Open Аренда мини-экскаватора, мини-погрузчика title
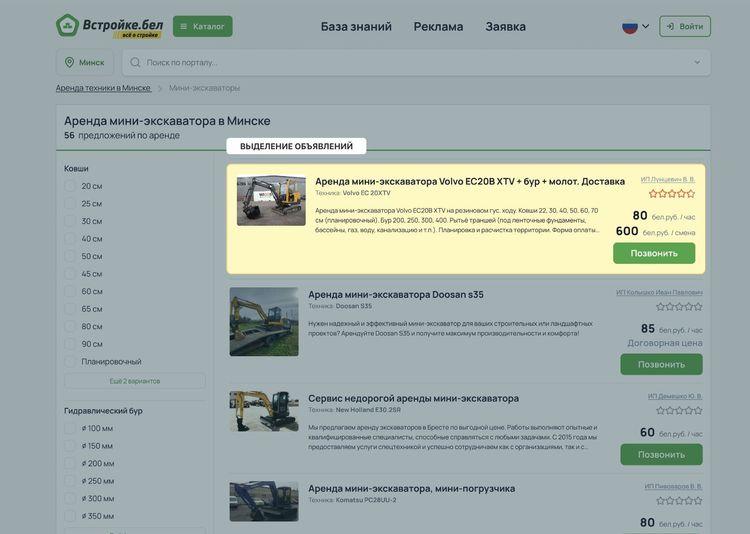Viewport: 750px width, 534px height. click(411, 489)
